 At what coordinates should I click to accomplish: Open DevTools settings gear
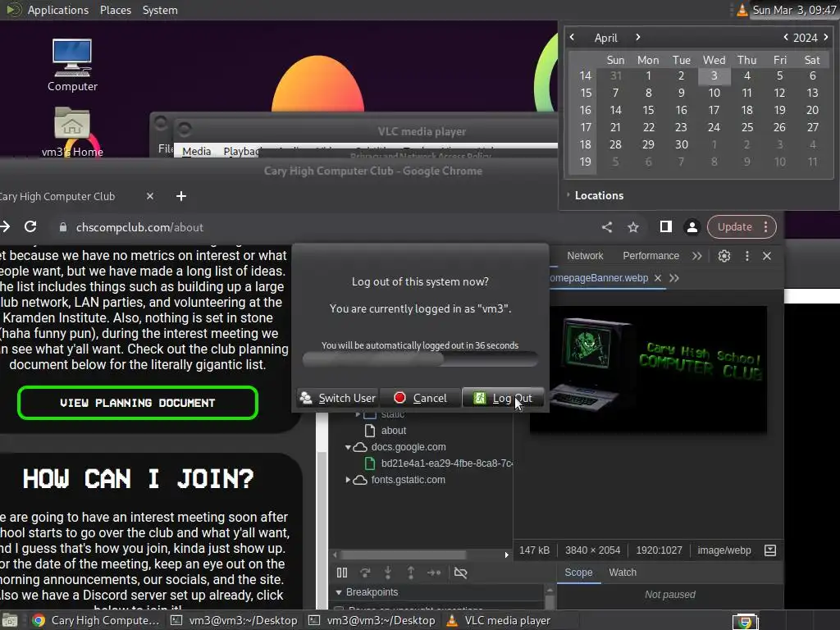[x=724, y=256]
